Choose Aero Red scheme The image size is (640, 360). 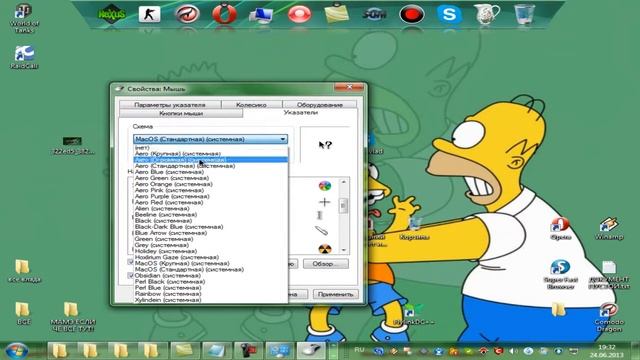[211, 202]
